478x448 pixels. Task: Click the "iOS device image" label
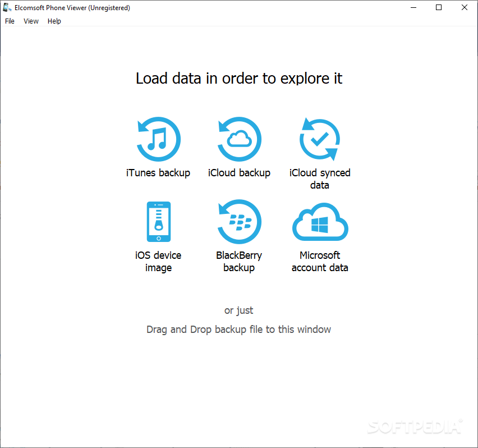click(x=158, y=262)
